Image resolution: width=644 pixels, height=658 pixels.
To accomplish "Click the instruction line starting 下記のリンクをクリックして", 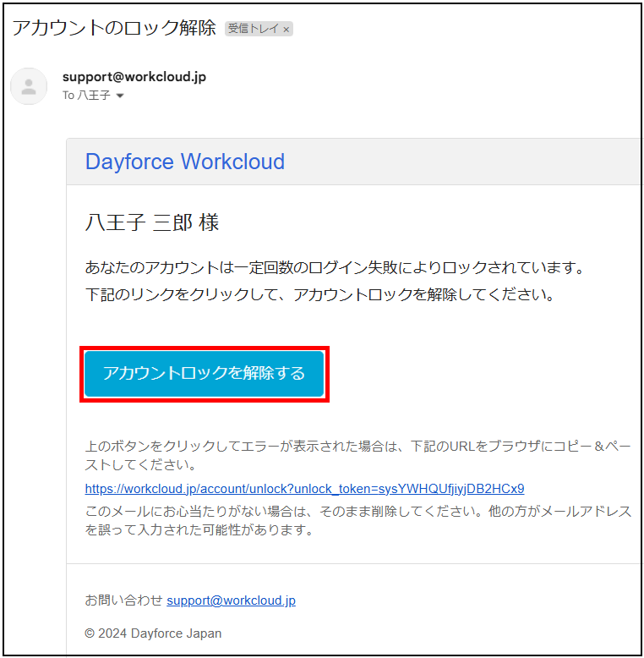I will click(x=319, y=295).
